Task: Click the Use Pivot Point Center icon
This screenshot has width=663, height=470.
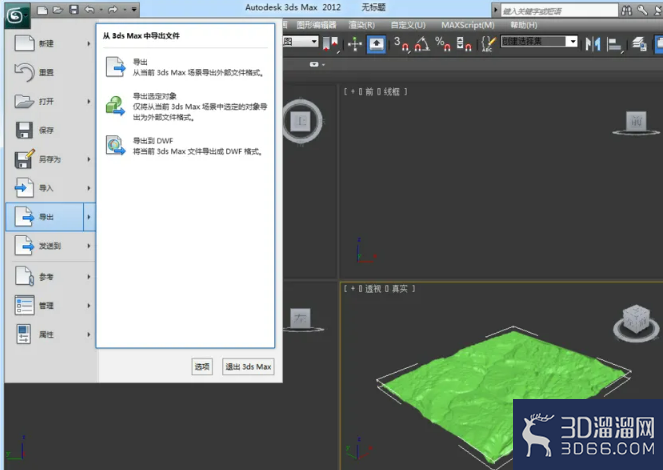Action: pyautogui.click(x=331, y=44)
